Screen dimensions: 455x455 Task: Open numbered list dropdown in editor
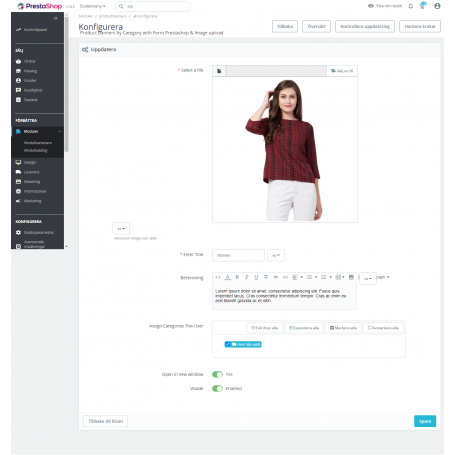[x=326, y=277]
